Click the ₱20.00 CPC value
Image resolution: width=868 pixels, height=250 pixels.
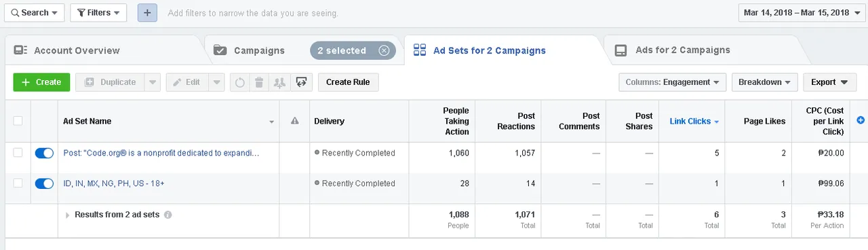(x=831, y=153)
